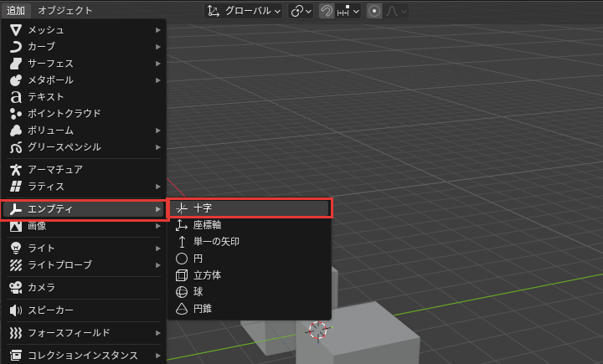Click the スピーカー icon
603x364 pixels.
[x=16, y=310]
